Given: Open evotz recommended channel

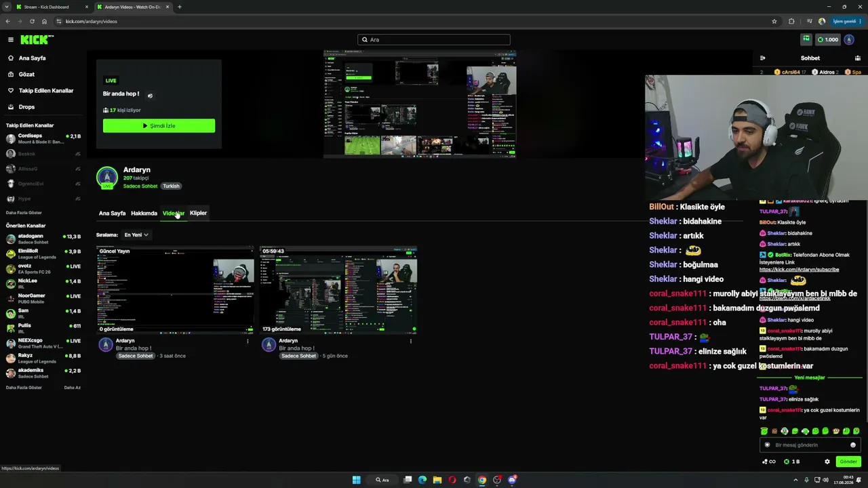Looking at the screenshot, I should click(43, 268).
